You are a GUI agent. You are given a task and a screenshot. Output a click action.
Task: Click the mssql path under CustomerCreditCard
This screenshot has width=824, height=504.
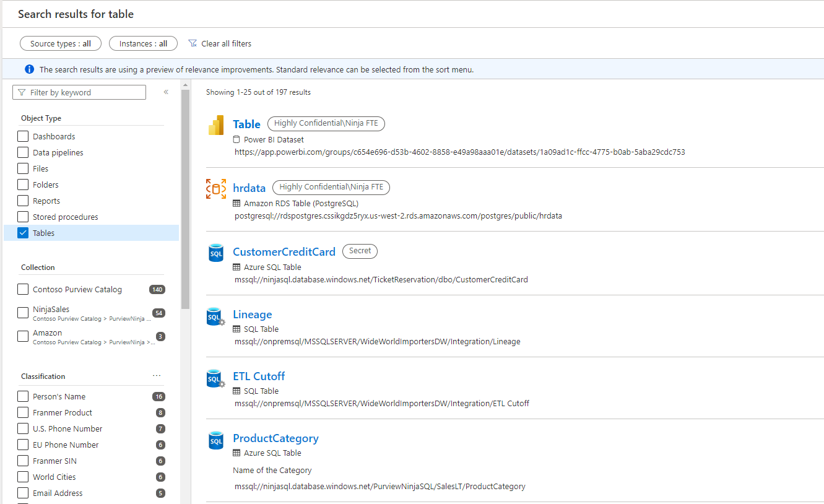[x=381, y=279]
